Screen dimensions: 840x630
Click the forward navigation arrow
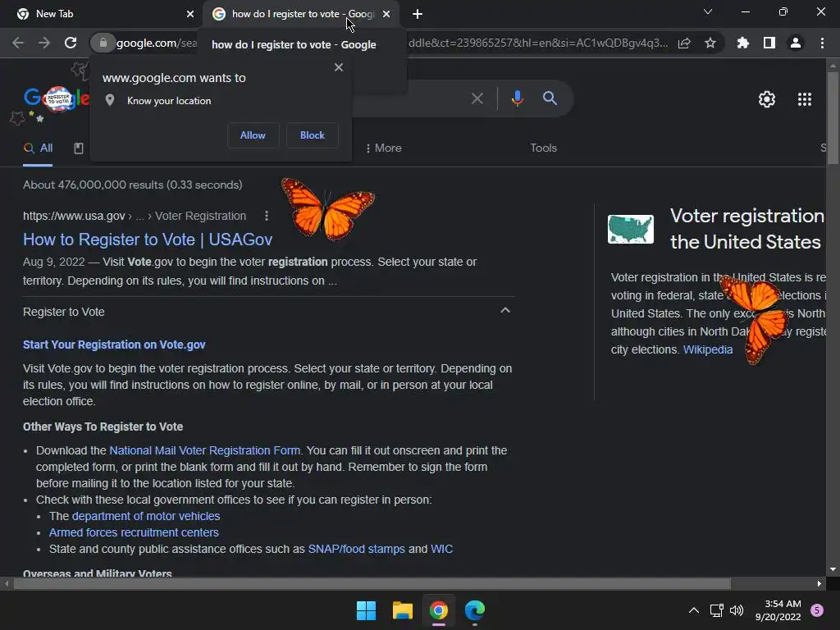point(44,43)
